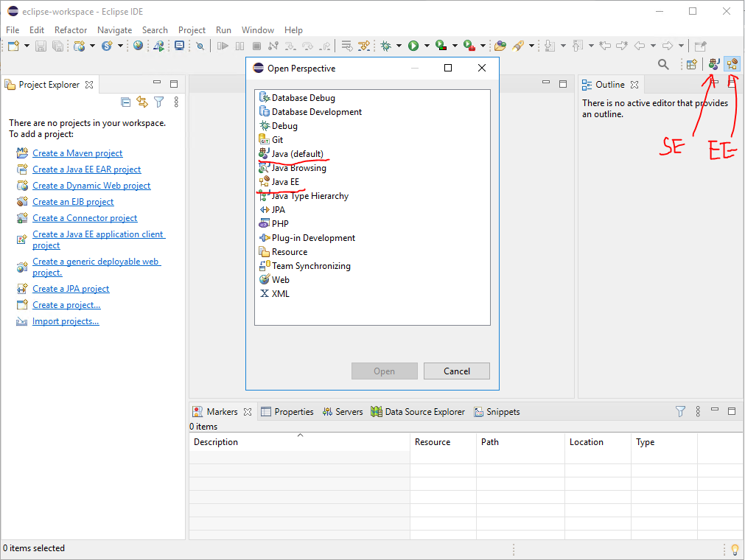Open the New wizard dropdown arrow
Image resolution: width=745 pixels, height=560 pixels.
point(27,46)
